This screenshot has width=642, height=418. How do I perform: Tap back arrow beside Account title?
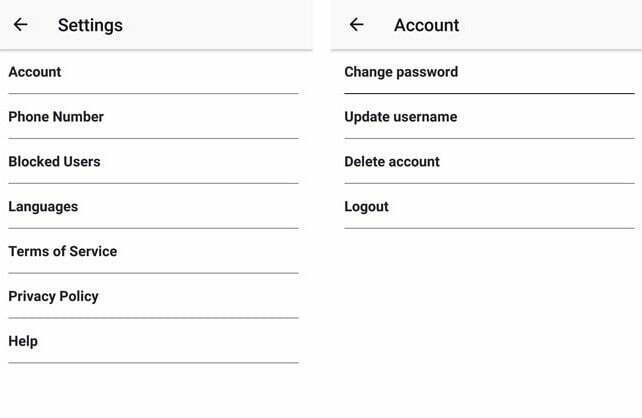[357, 25]
